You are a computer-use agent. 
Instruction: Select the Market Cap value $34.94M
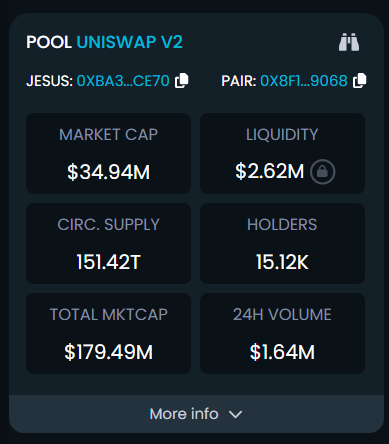click(x=108, y=172)
